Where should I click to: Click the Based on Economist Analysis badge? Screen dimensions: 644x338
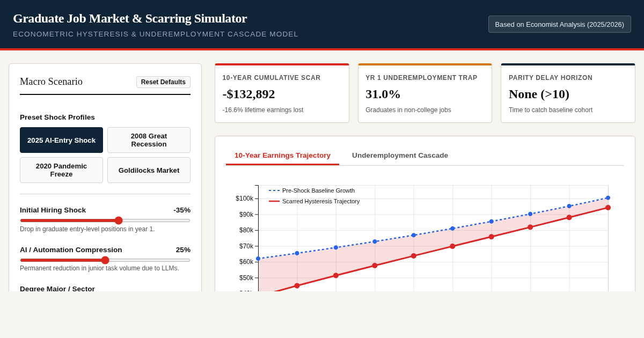click(x=559, y=24)
